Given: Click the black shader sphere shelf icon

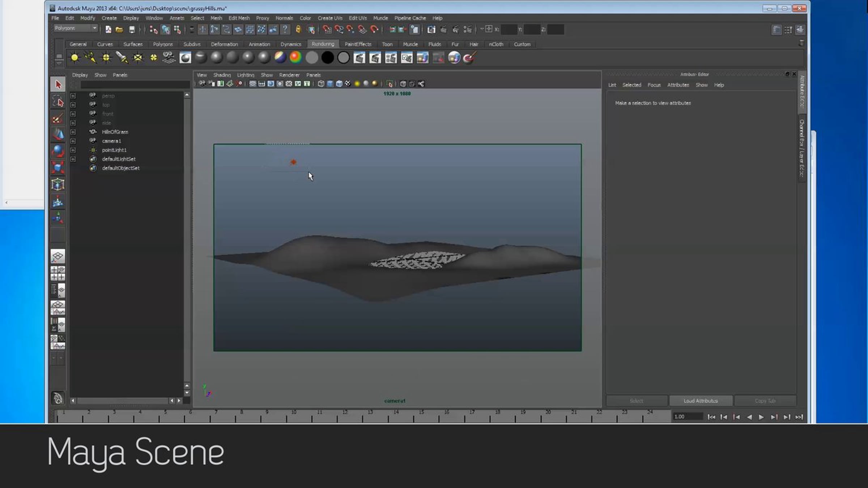Looking at the screenshot, I should (327, 58).
